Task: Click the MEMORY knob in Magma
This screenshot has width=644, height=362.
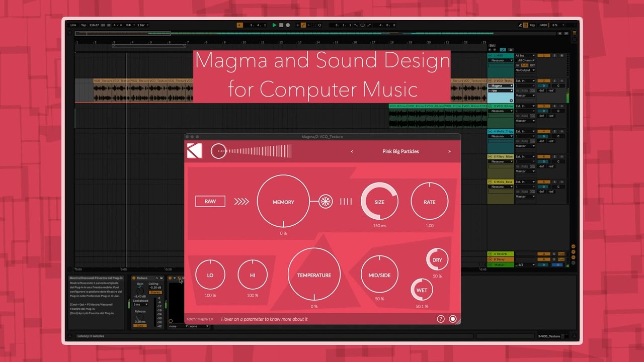Action: [283, 201]
